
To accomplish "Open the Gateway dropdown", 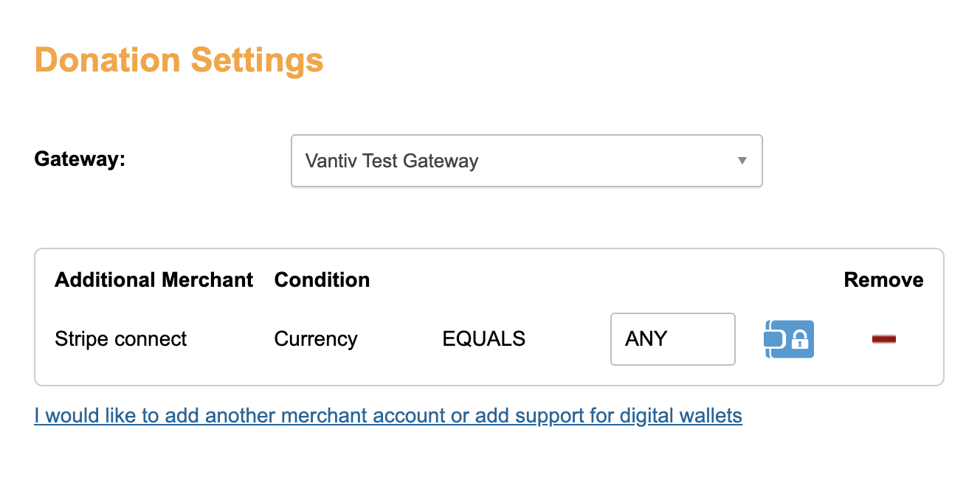I will pyautogui.click(x=526, y=161).
